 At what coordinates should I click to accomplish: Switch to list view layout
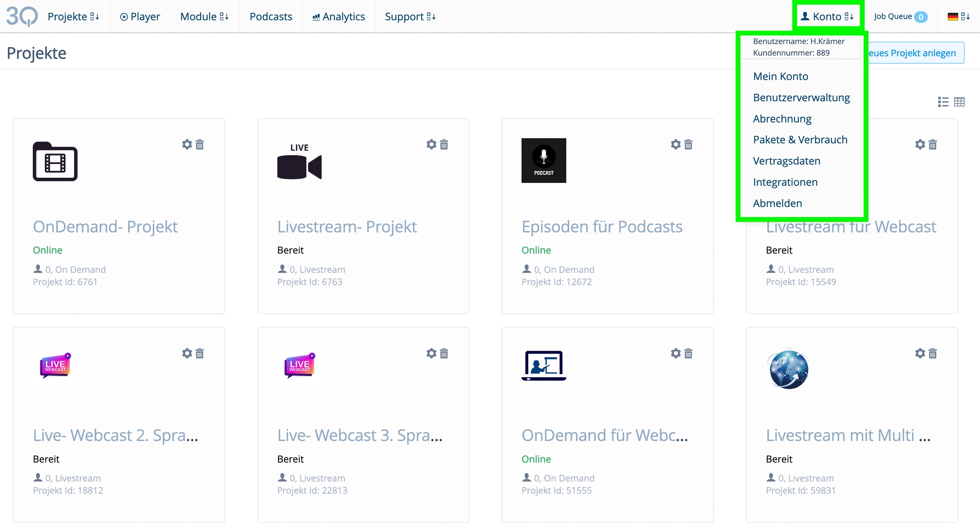943,102
